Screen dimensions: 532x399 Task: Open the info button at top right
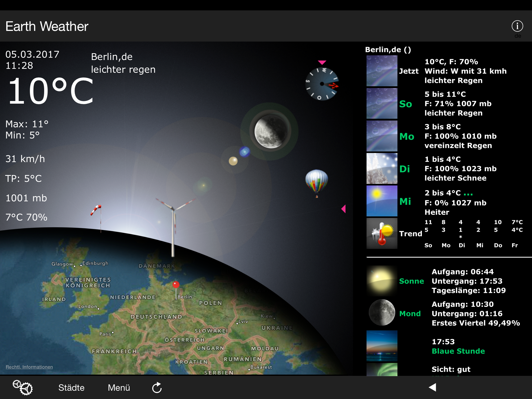click(x=517, y=26)
